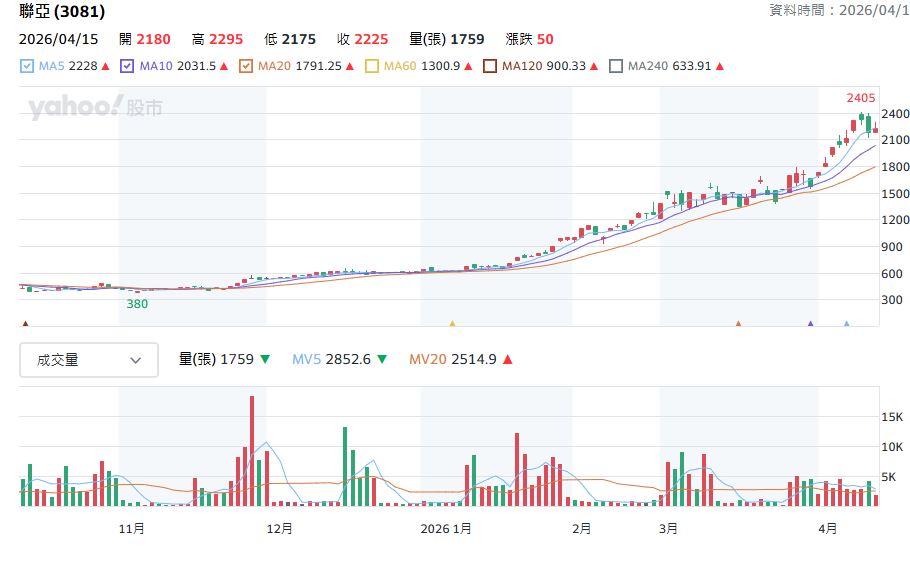910x564 pixels.
Task: Enable the MA60 moving average checkbox
Action: pyautogui.click(x=372, y=67)
